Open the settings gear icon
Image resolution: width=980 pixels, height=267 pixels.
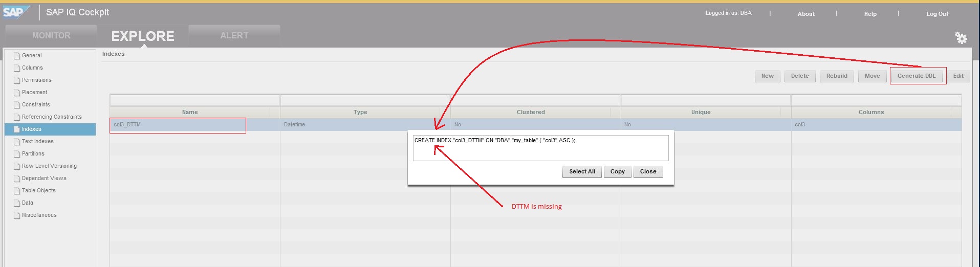click(x=961, y=38)
